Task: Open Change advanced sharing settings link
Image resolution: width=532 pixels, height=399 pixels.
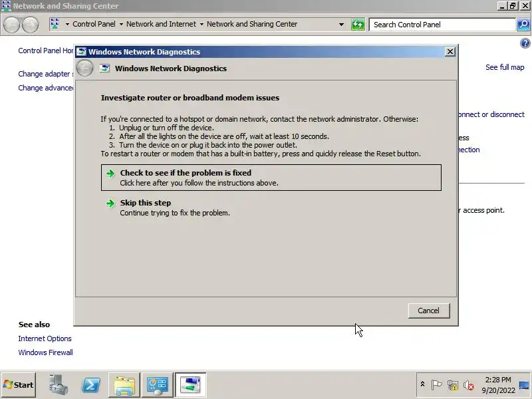Action: click(x=46, y=88)
